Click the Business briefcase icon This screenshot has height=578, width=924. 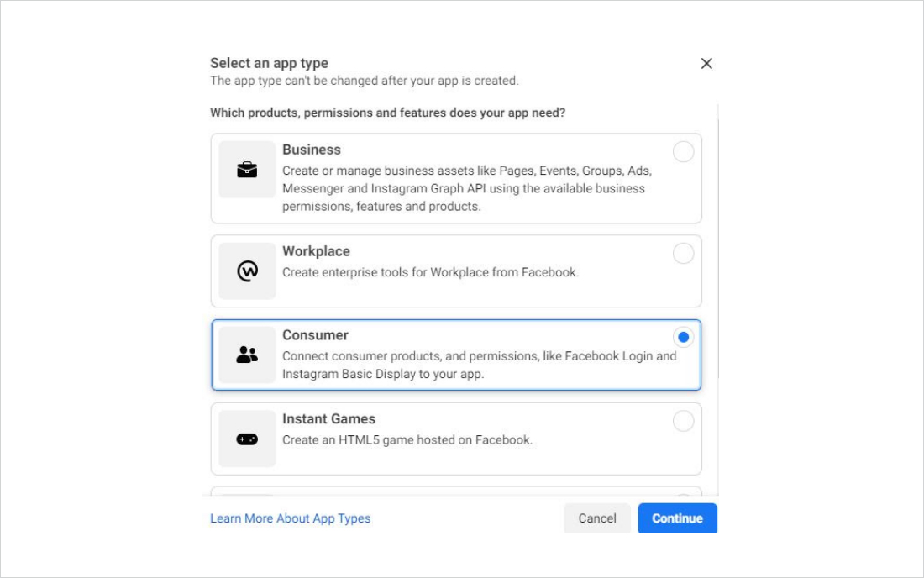pos(247,170)
